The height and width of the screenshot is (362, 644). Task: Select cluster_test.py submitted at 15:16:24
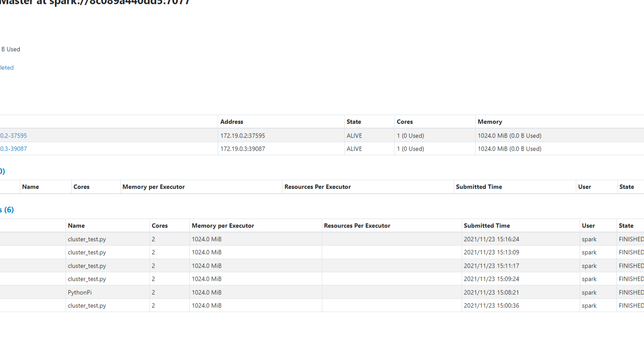[87, 239]
